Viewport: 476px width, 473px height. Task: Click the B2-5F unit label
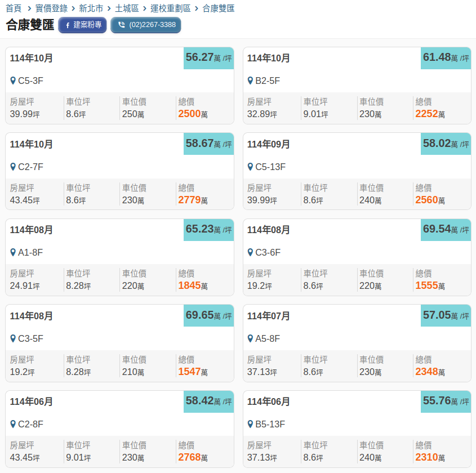[x=268, y=81]
